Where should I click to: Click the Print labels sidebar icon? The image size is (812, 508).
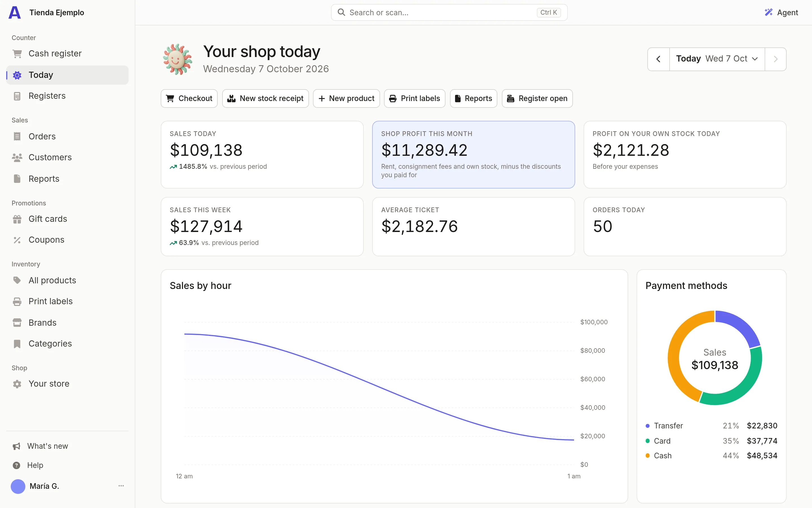tap(17, 301)
